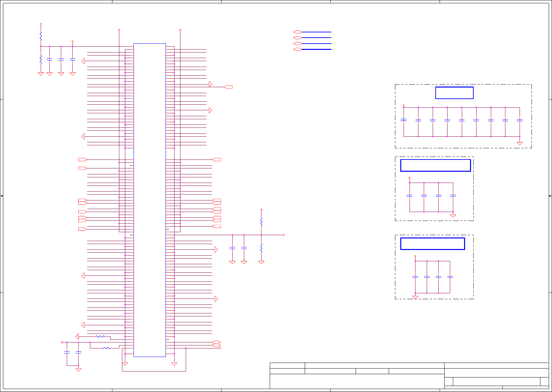This screenshot has width=552, height=392.
Task: Select power circle feeding the two bottom-left capacitors
Action: 62,342
